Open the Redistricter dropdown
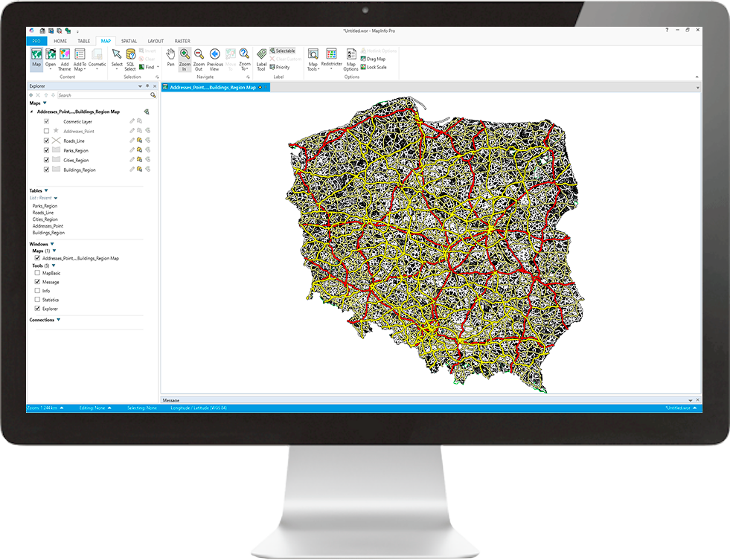Viewport: 730px width, 560px height. tap(331, 58)
